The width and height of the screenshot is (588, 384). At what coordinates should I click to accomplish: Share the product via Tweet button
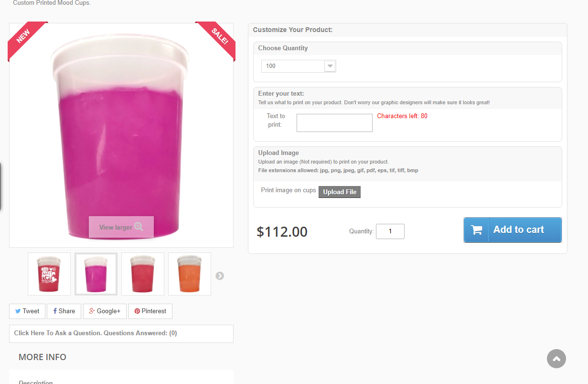pos(27,311)
